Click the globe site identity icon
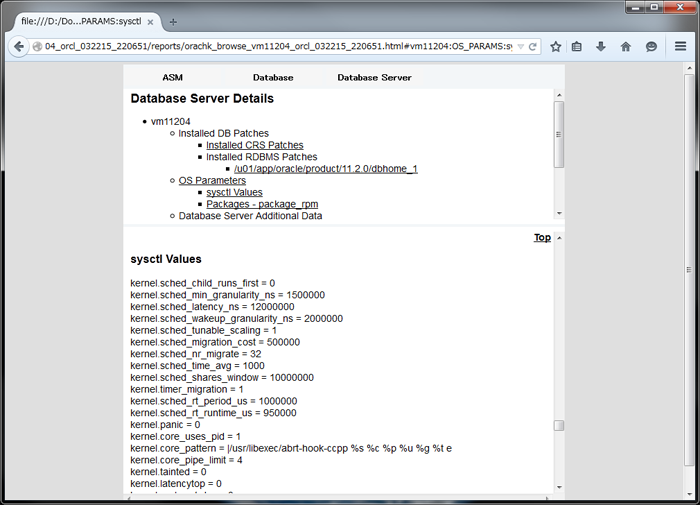The image size is (700, 505). pyautogui.click(x=38, y=46)
